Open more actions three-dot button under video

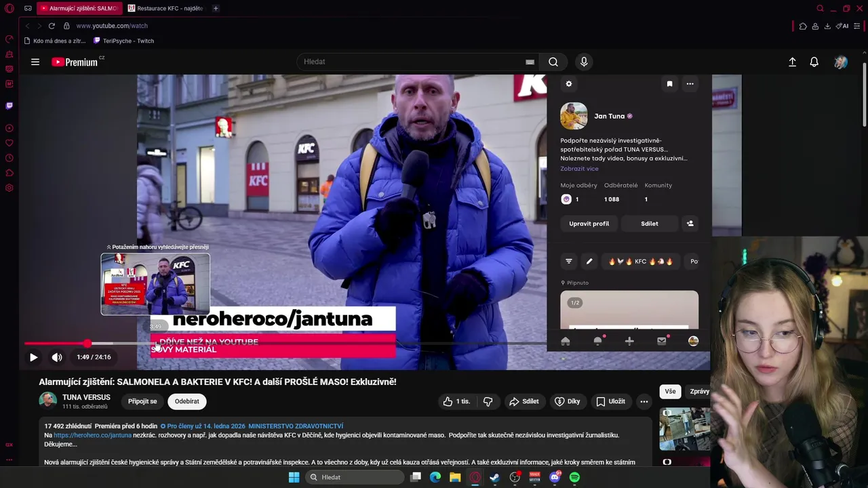coord(644,401)
